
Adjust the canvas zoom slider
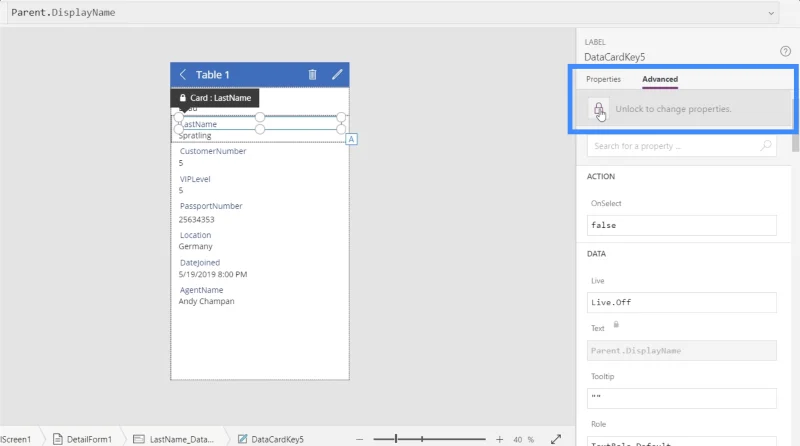(x=429, y=439)
